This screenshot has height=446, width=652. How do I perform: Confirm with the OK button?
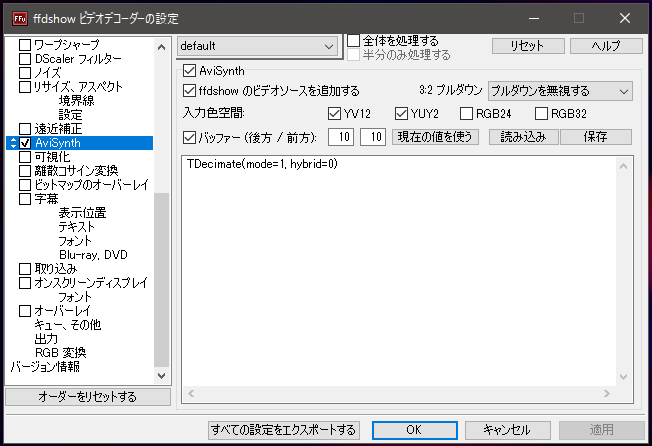(x=415, y=430)
